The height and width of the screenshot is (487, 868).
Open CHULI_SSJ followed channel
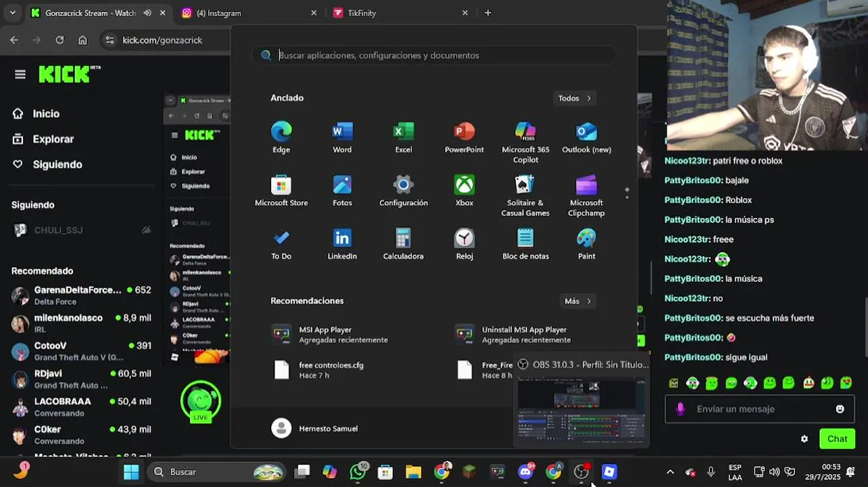[81, 230]
